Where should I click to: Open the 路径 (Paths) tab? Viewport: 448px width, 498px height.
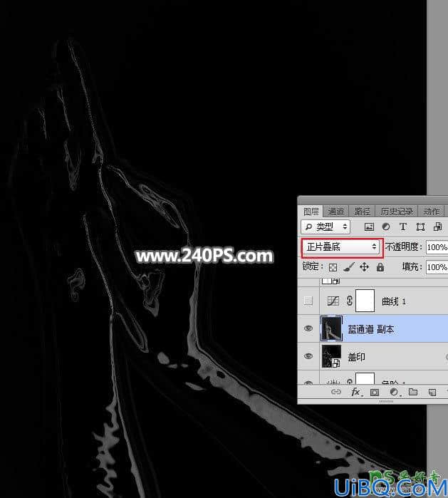[362, 211]
